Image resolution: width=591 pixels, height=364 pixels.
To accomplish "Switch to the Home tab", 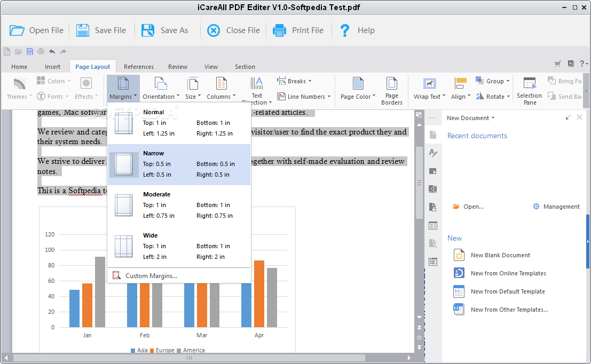I will pyautogui.click(x=19, y=67).
